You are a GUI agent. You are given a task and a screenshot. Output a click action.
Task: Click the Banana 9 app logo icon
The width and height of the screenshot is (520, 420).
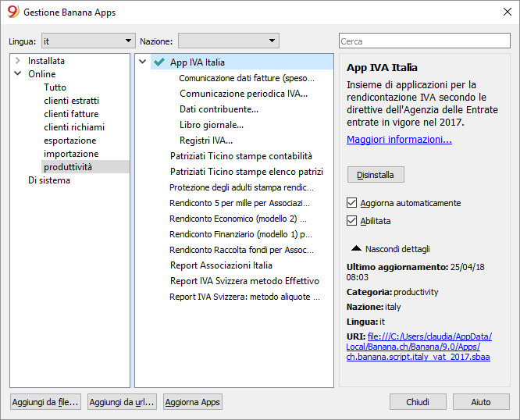click(x=13, y=12)
